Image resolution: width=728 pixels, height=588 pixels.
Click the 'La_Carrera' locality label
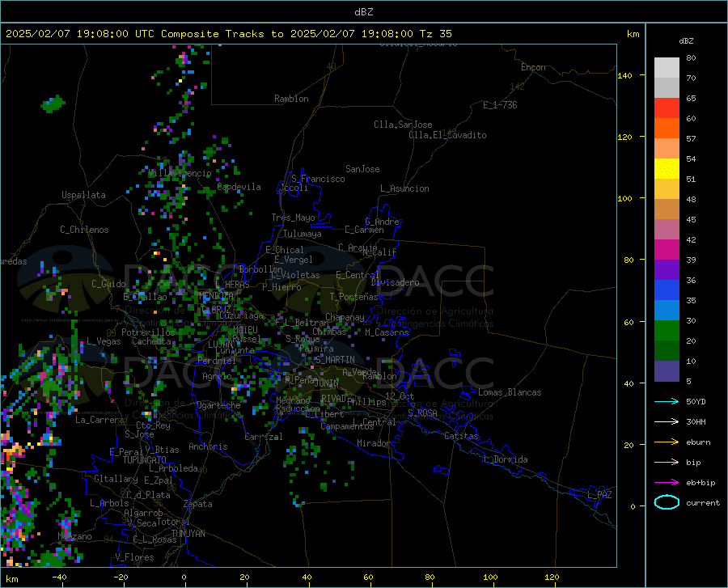(99, 420)
